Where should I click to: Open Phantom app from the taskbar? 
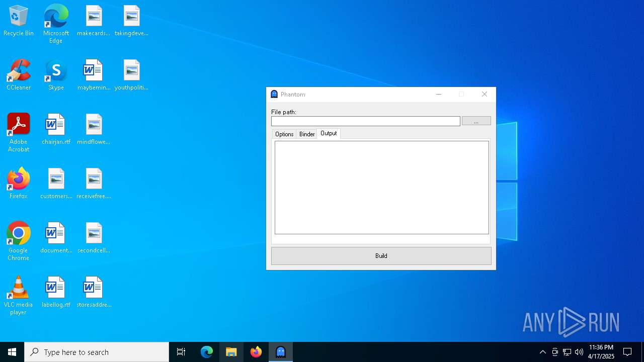pos(281,352)
